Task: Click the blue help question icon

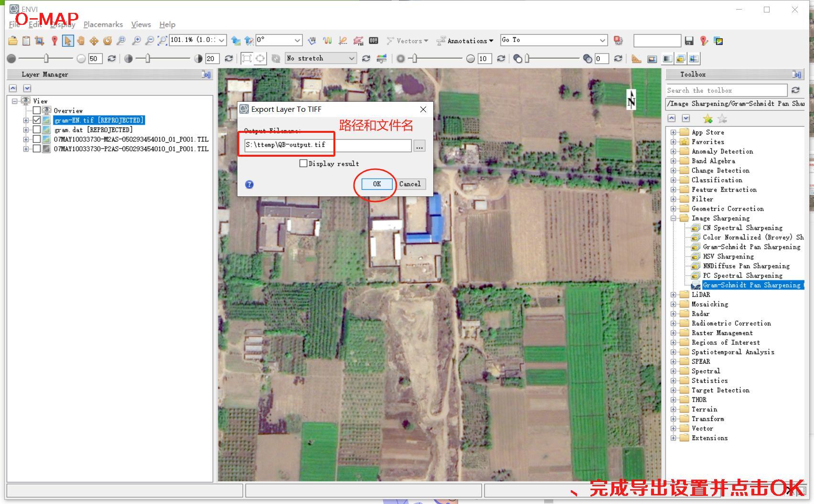Action: [x=249, y=184]
